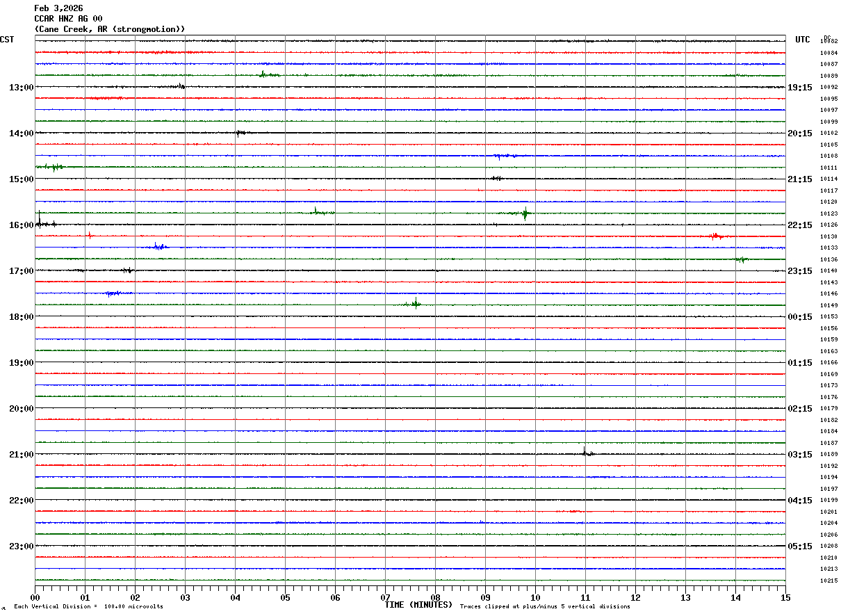Select the 17:00 CST time label

tap(21, 271)
